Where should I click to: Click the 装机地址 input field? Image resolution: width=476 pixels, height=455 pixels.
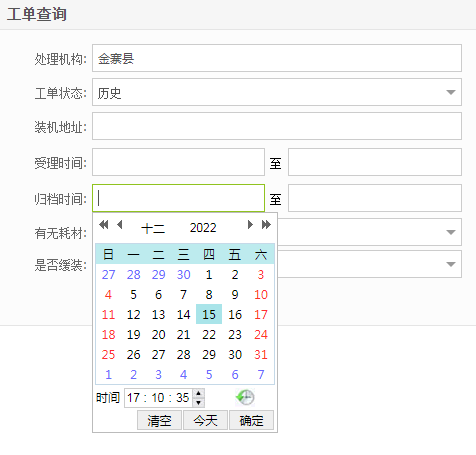click(x=277, y=126)
